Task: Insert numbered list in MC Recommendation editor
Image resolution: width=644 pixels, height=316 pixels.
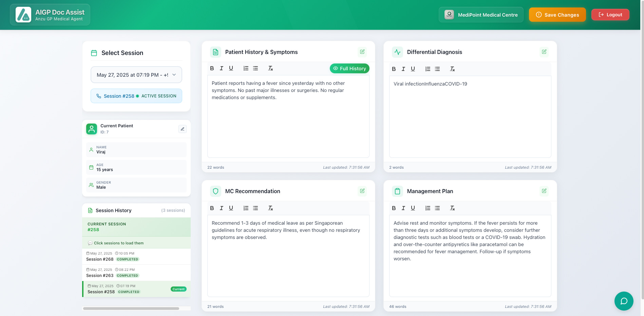Action: [246, 208]
